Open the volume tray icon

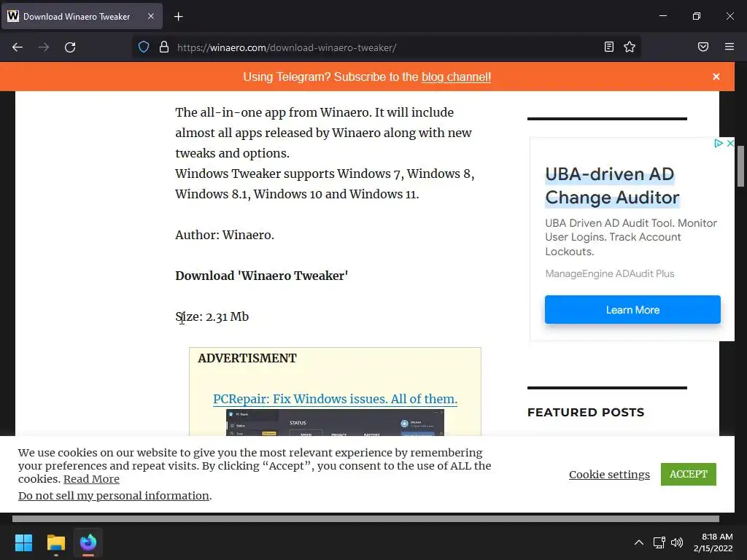coord(676,542)
